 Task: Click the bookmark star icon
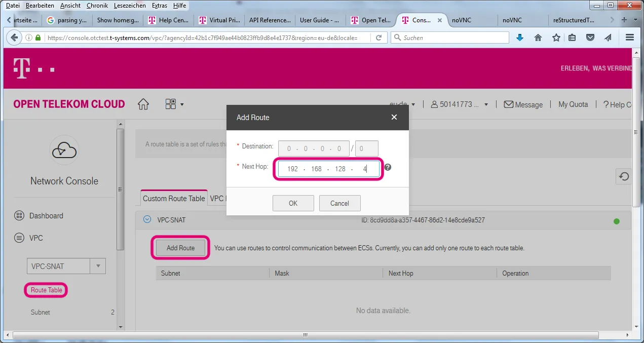pos(556,37)
